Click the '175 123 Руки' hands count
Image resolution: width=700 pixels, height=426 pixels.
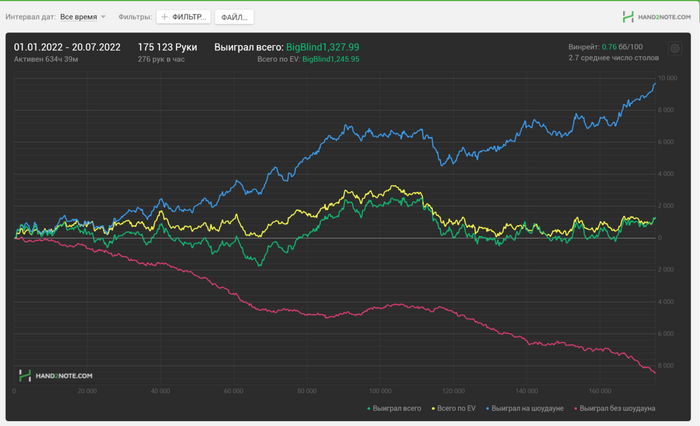pos(167,47)
